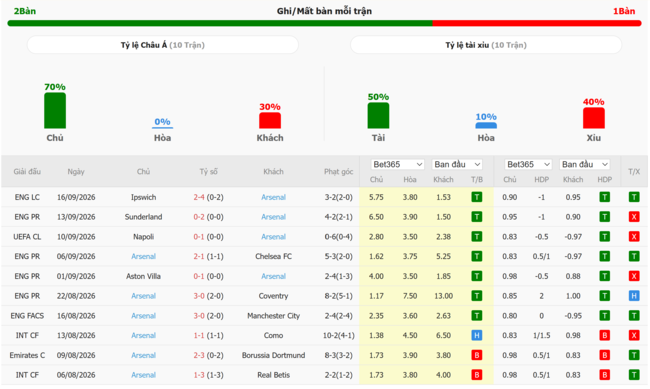The width and height of the screenshot is (650, 389).
Task: Click the T/B green T icon, Ipswich row
Action: tap(477, 197)
